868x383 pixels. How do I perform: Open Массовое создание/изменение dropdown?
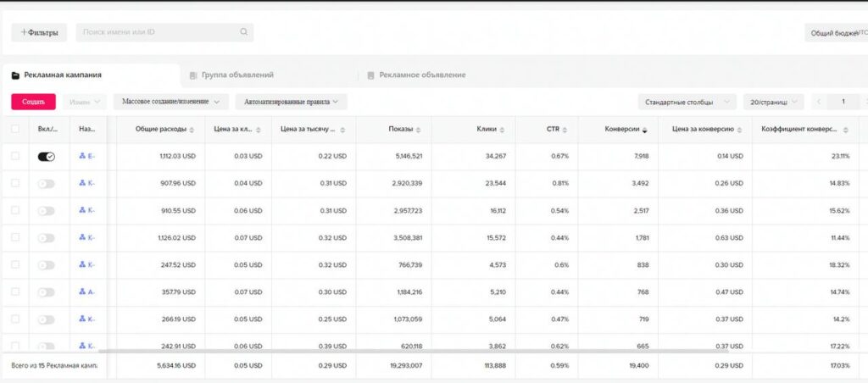pyautogui.click(x=171, y=102)
